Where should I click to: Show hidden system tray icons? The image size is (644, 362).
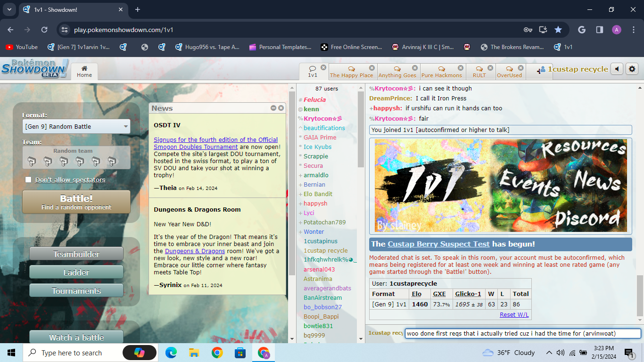coord(549,353)
